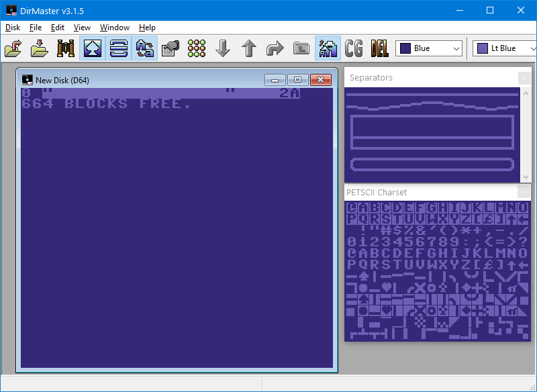Toggle the Aa case switch icon

tap(144, 48)
